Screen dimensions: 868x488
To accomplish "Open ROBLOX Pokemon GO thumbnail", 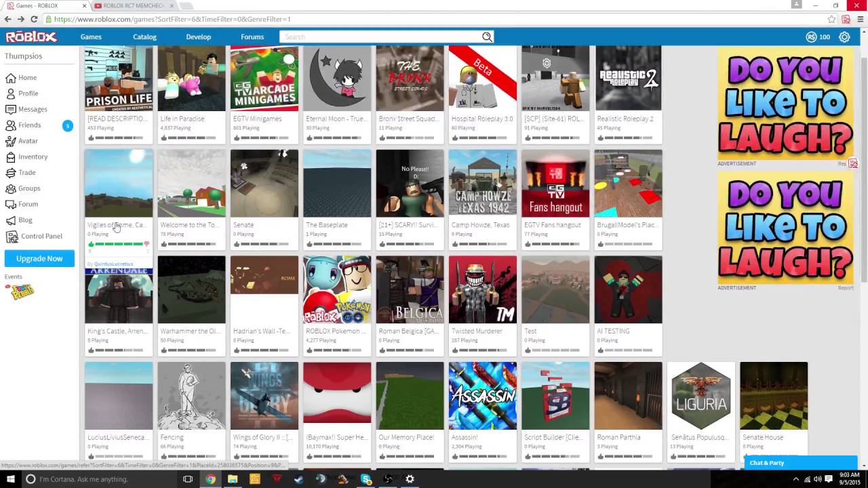I will tap(337, 289).
